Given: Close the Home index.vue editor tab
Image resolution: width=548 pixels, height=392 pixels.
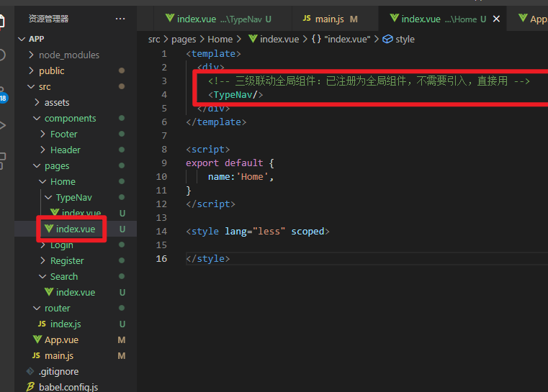Looking at the screenshot, I should tap(496, 19).
